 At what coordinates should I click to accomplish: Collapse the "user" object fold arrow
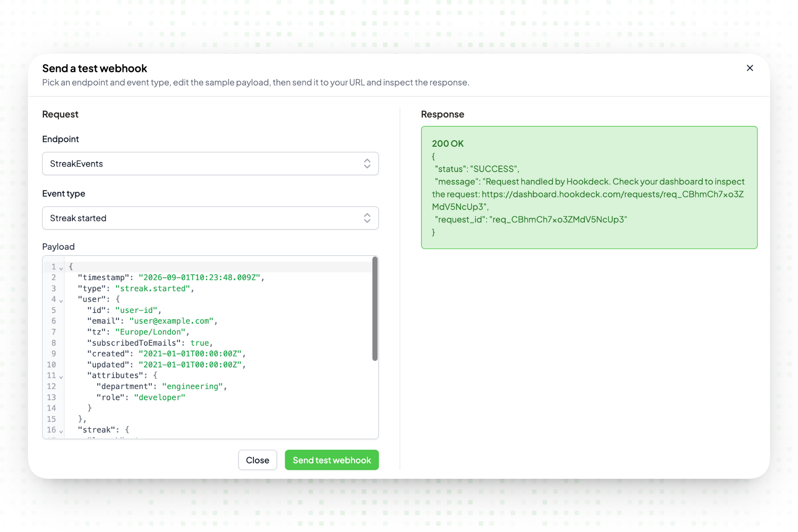point(61,301)
